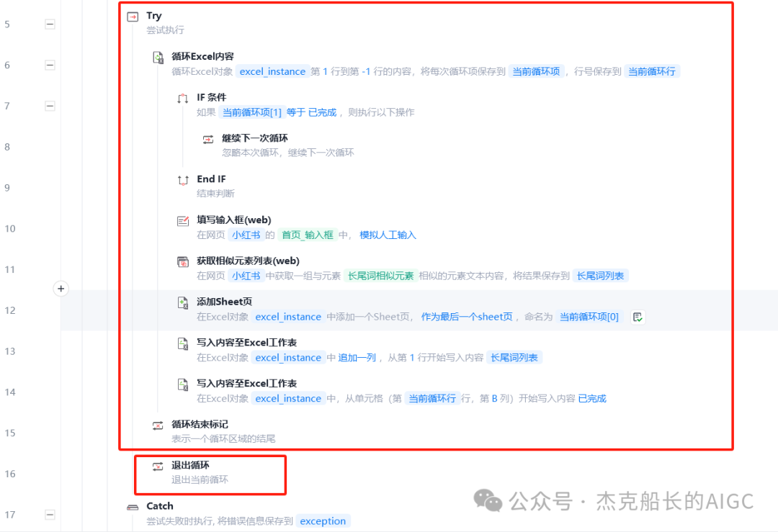Viewport: 778px width, 532px height.
Task: Collapse the IF 条件 block on line 7
Action: (50, 106)
